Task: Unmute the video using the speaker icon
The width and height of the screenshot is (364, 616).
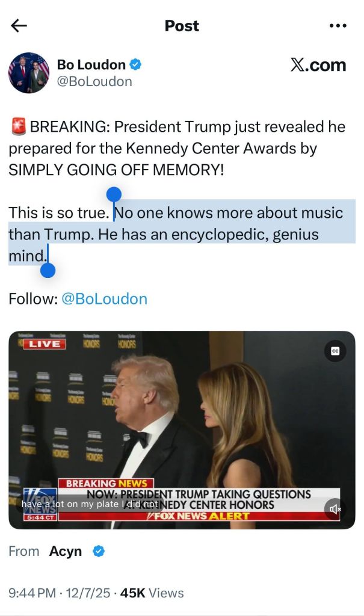Action: tap(335, 510)
